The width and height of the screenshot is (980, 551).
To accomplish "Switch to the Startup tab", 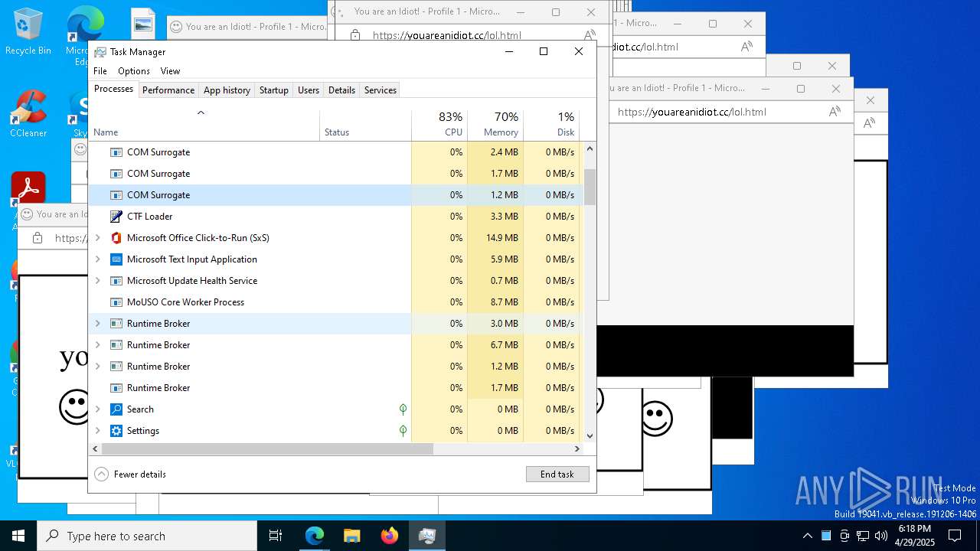I will click(273, 90).
